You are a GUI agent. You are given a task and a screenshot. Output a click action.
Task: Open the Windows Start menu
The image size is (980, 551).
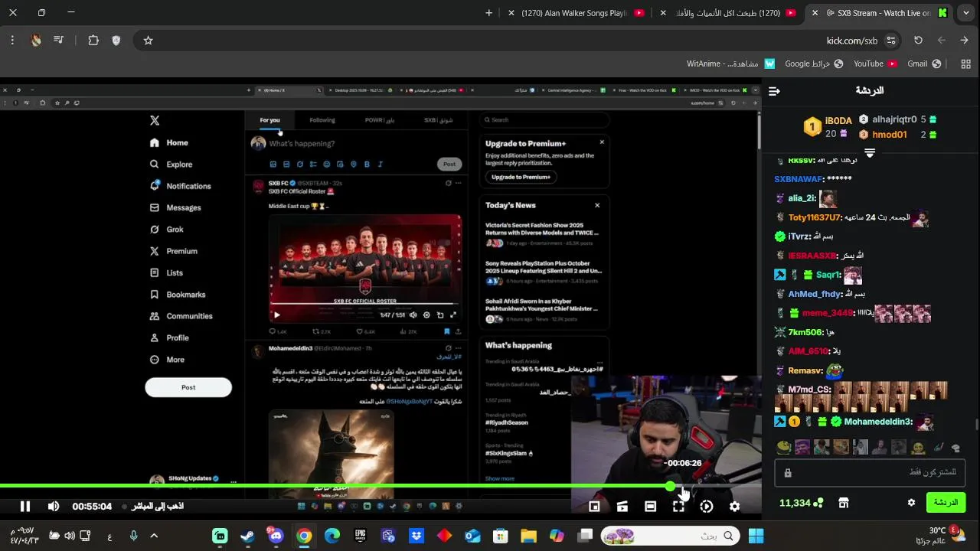[x=756, y=536]
